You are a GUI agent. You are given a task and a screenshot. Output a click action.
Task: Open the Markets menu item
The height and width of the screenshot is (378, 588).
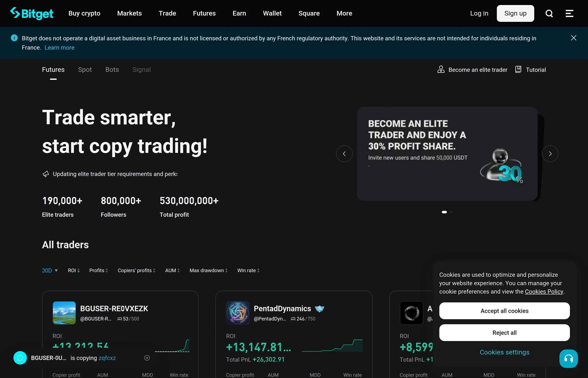pyautogui.click(x=129, y=13)
